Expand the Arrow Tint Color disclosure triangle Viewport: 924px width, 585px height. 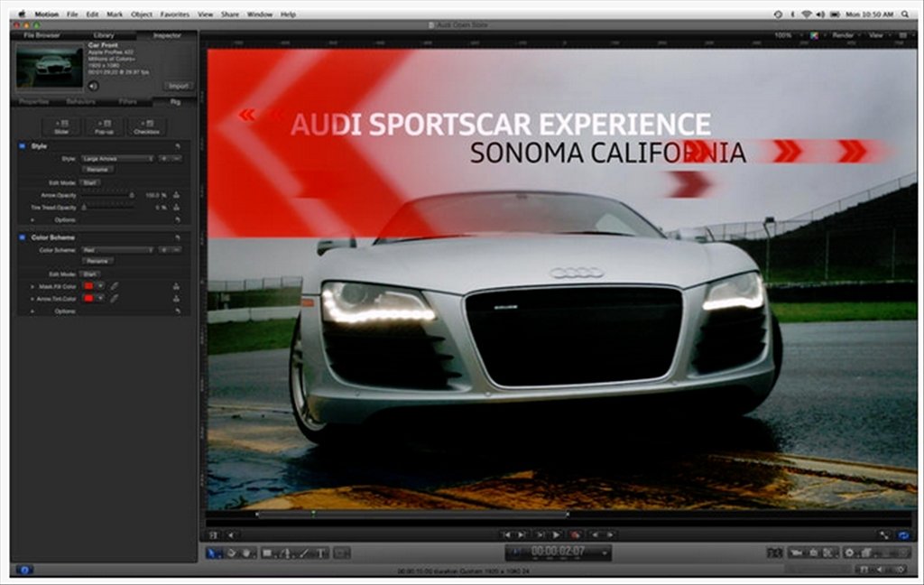[32, 299]
